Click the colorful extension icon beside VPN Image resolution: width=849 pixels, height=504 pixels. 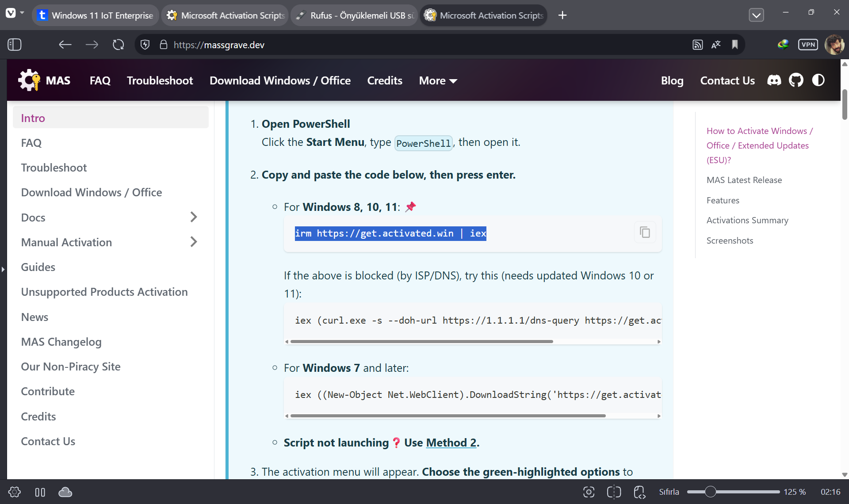click(x=783, y=44)
